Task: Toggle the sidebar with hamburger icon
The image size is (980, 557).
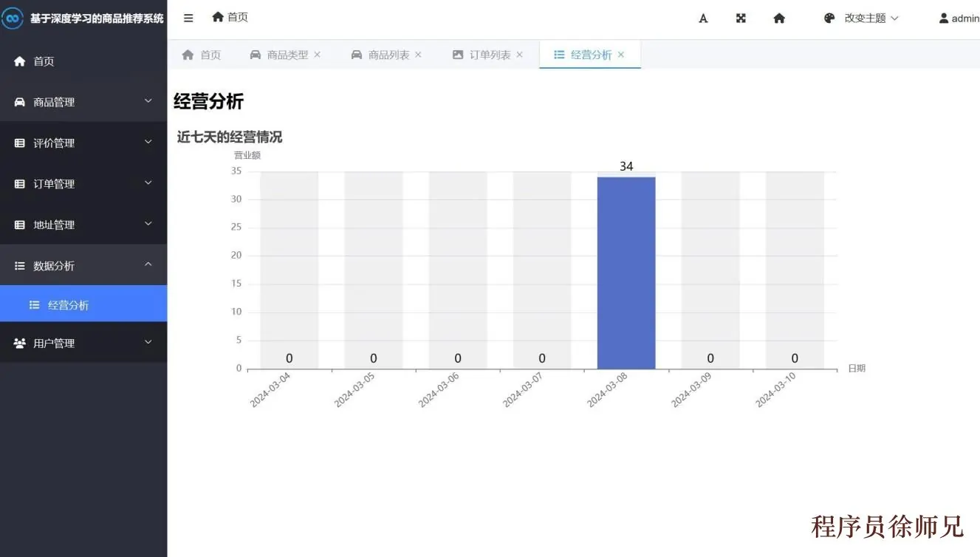Action: pos(187,18)
